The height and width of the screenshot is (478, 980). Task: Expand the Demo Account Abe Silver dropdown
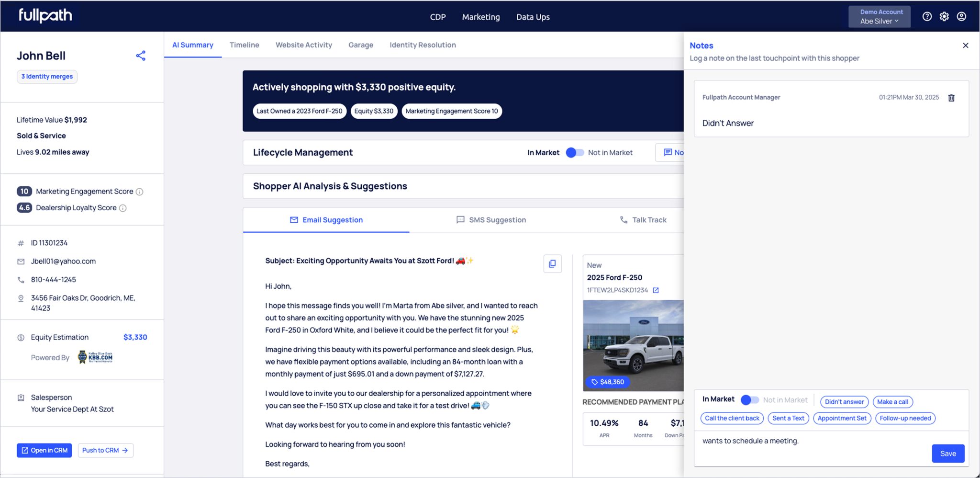880,17
